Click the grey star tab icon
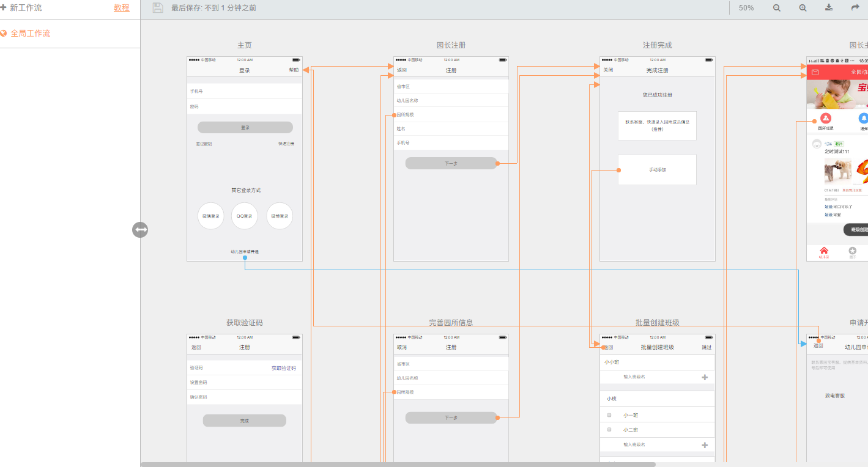 coord(853,251)
